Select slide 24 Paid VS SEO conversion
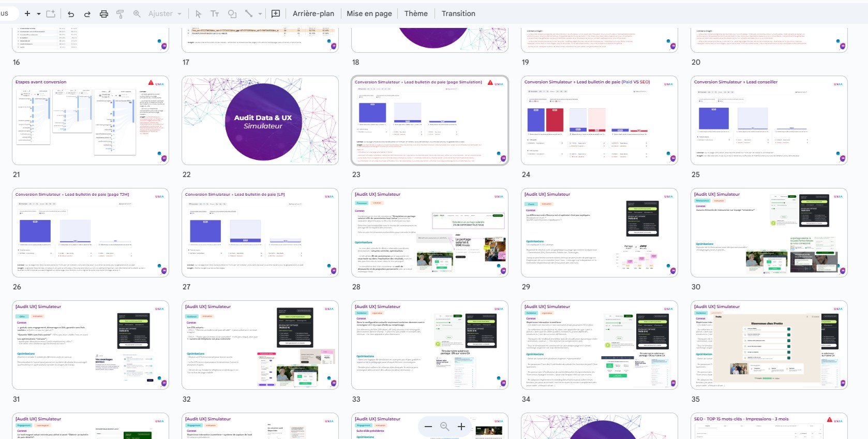This screenshot has width=868, height=439. point(600,121)
